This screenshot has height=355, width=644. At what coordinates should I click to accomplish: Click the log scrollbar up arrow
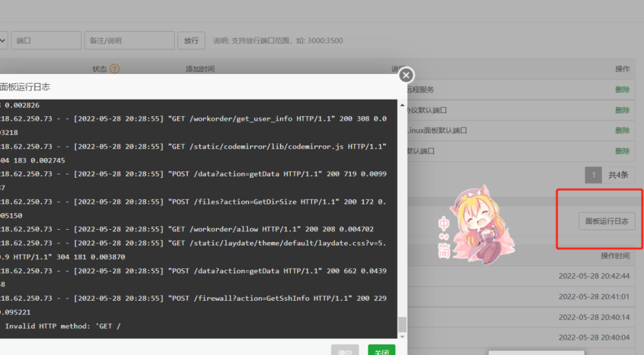coord(402,105)
